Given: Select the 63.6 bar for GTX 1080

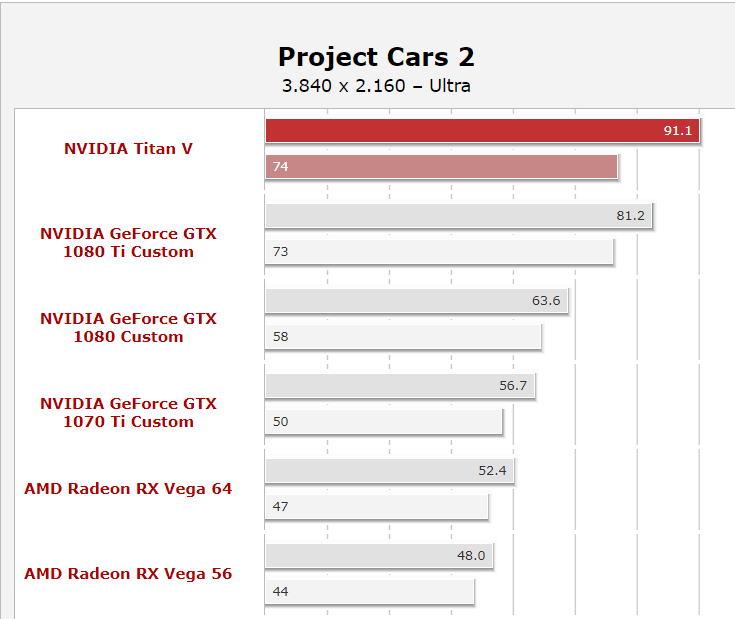Looking at the screenshot, I should (x=416, y=301).
